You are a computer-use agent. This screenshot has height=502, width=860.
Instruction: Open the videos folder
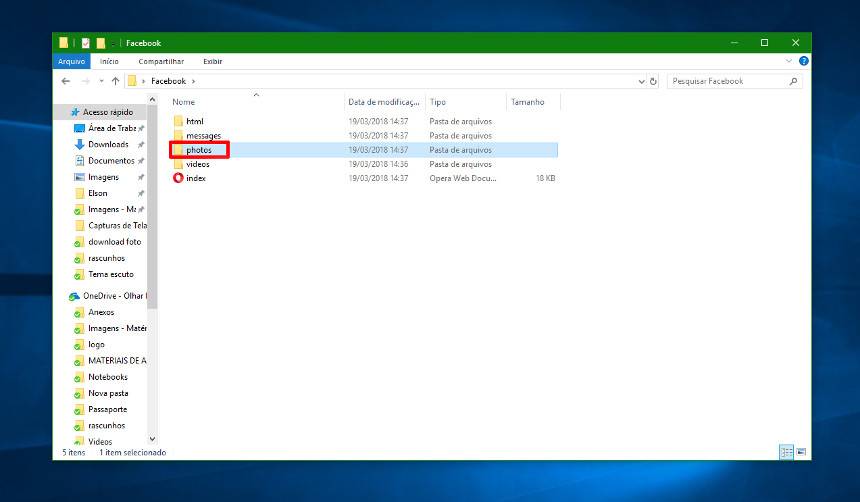click(x=197, y=164)
